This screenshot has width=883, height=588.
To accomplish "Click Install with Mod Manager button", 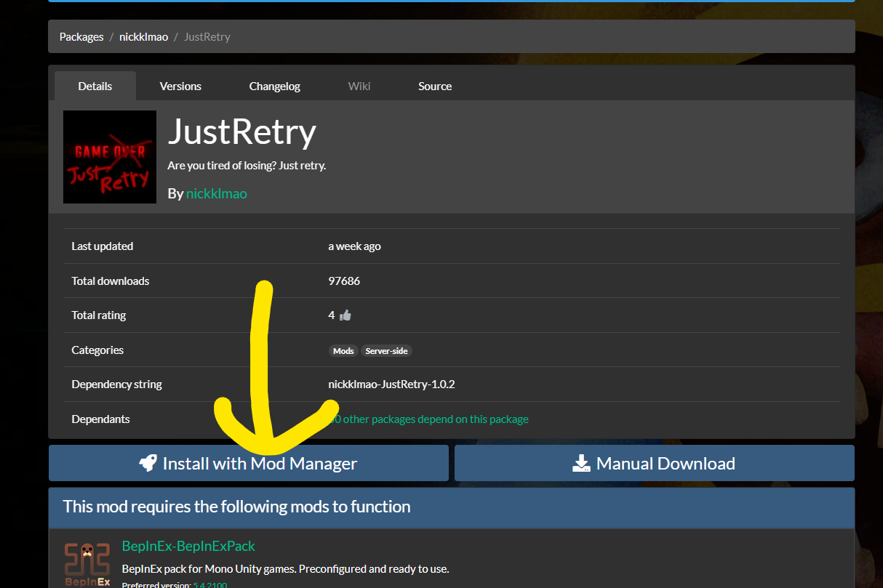I will 249,463.
